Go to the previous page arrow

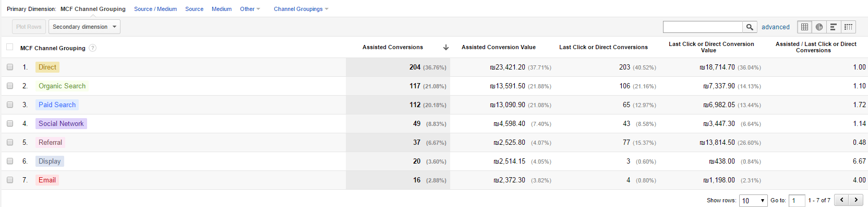[x=841, y=200]
